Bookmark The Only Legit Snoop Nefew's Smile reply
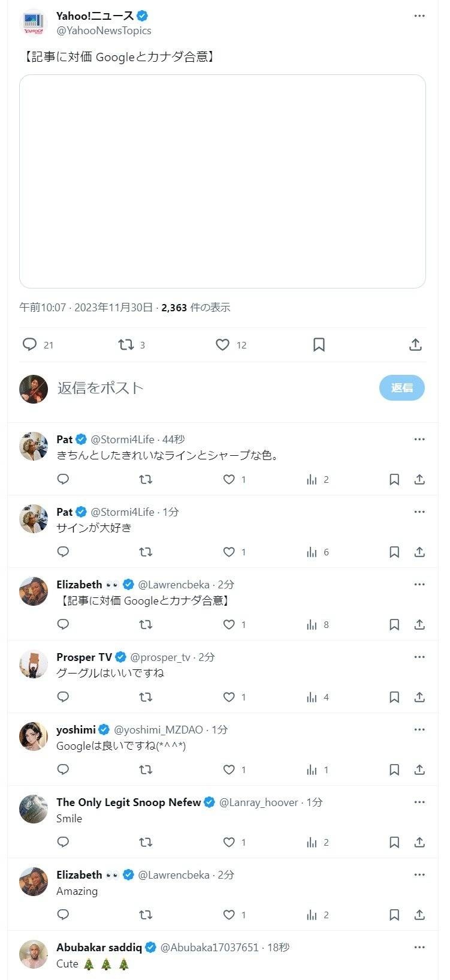 (x=394, y=842)
